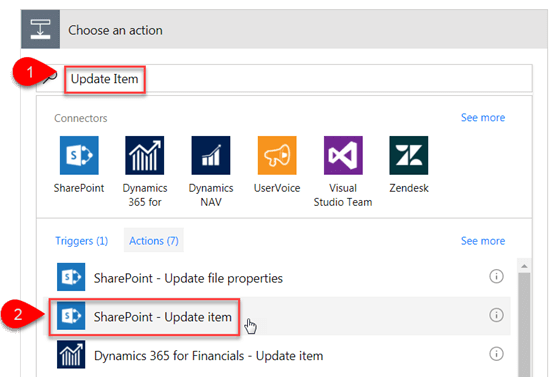Click the actions list scrollbar thumb
Screen dimensions: 555x377
524,325
